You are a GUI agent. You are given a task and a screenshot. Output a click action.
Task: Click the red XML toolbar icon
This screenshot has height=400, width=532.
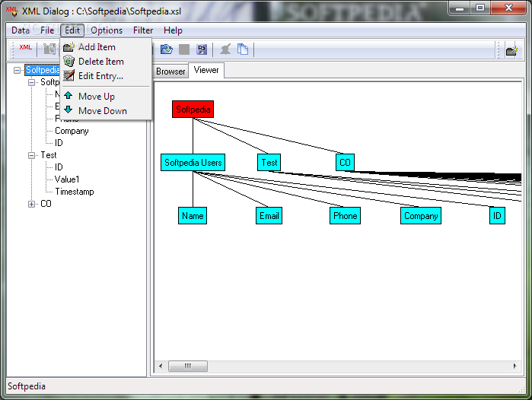click(25, 47)
